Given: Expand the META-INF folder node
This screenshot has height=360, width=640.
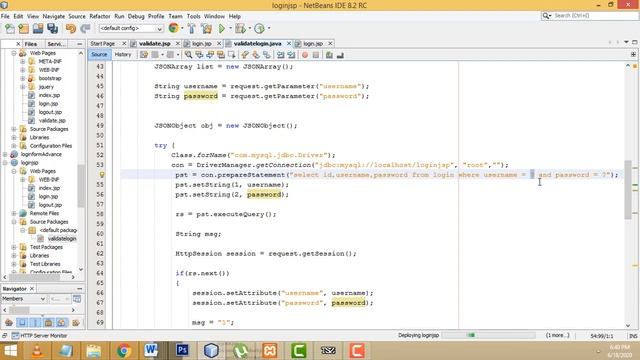Looking at the screenshot, I should 22,61.
